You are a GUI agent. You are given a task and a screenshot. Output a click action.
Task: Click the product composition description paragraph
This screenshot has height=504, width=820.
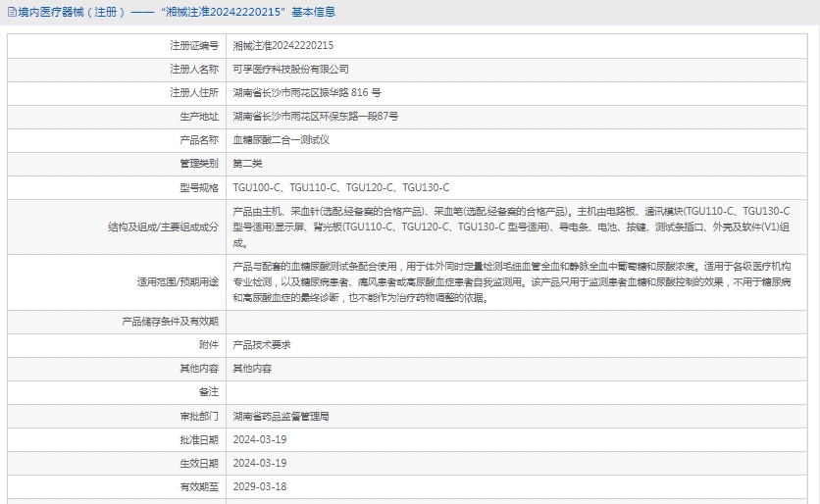[510, 227]
